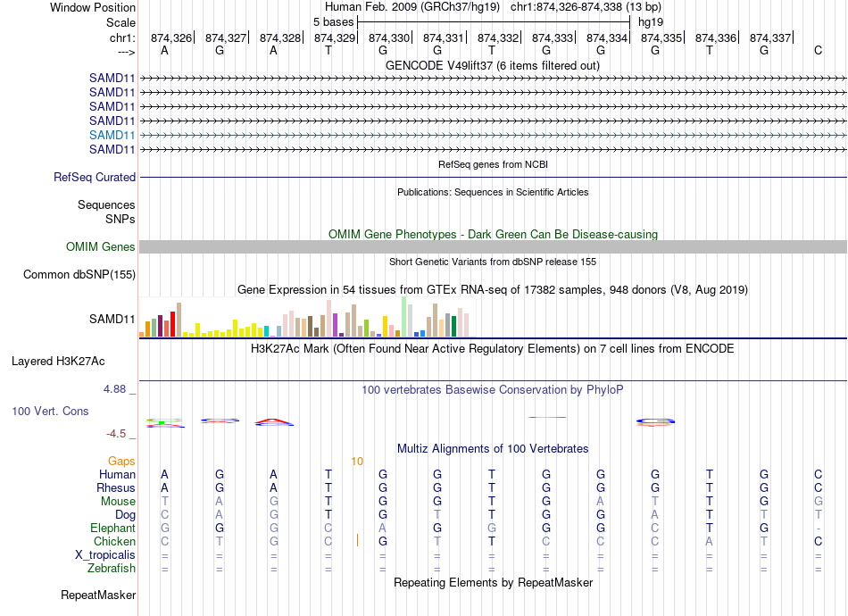Open the OMIM Gene Phenotypes track title
The image size is (848, 616).
point(493,234)
